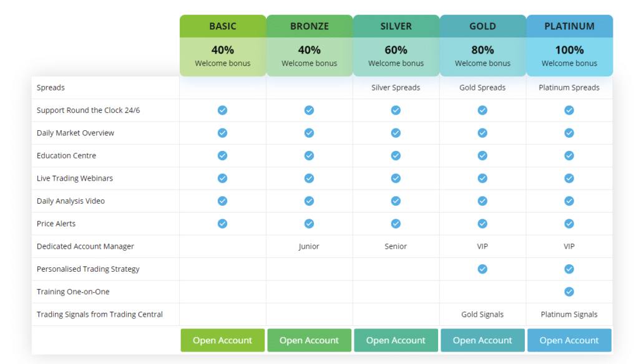Click the Platinum Signals cell text
Viewport: 639px width, 364px height.
tap(569, 314)
